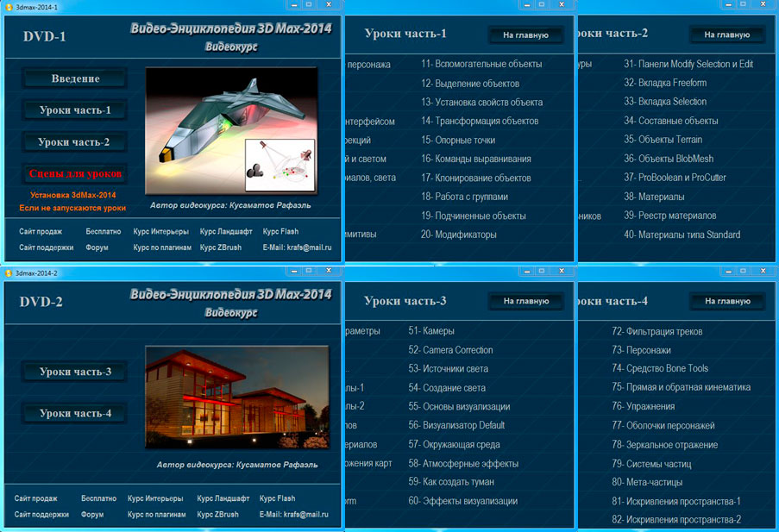Image resolution: width=779 pixels, height=532 pixels.
Task: Open lesson 15- Опорные точки
Action: (x=458, y=140)
